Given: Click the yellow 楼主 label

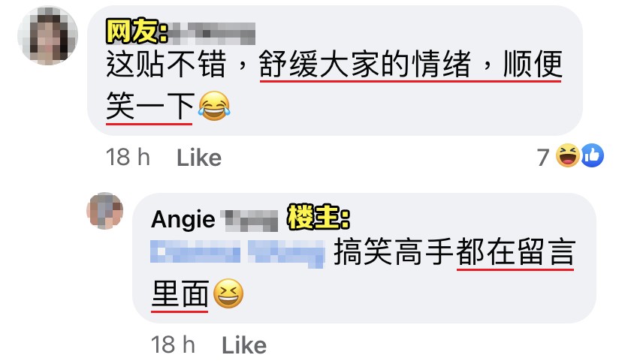Looking at the screenshot, I should tap(319, 218).
